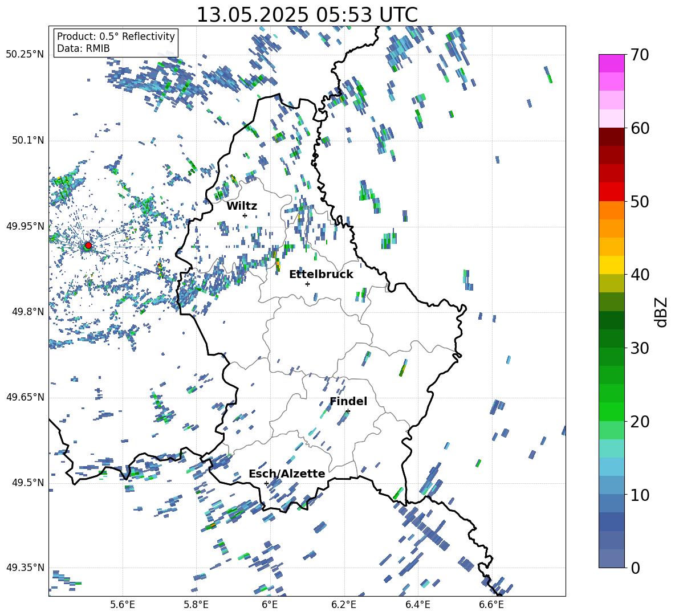Click the 30 dBZ colorbar label
Screen dimensions: 675x616
[x=640, y=348]
